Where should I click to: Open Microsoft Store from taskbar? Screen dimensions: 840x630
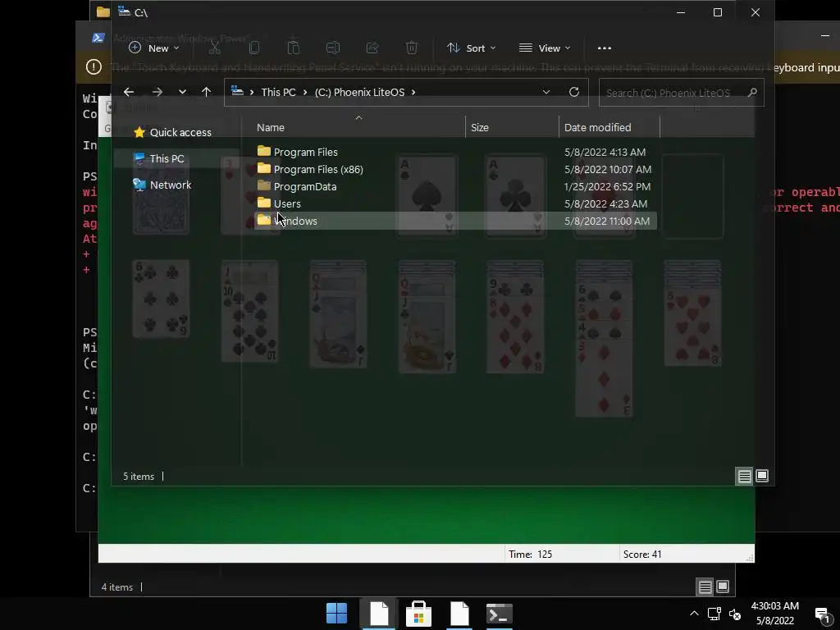(x=418, y=614)
